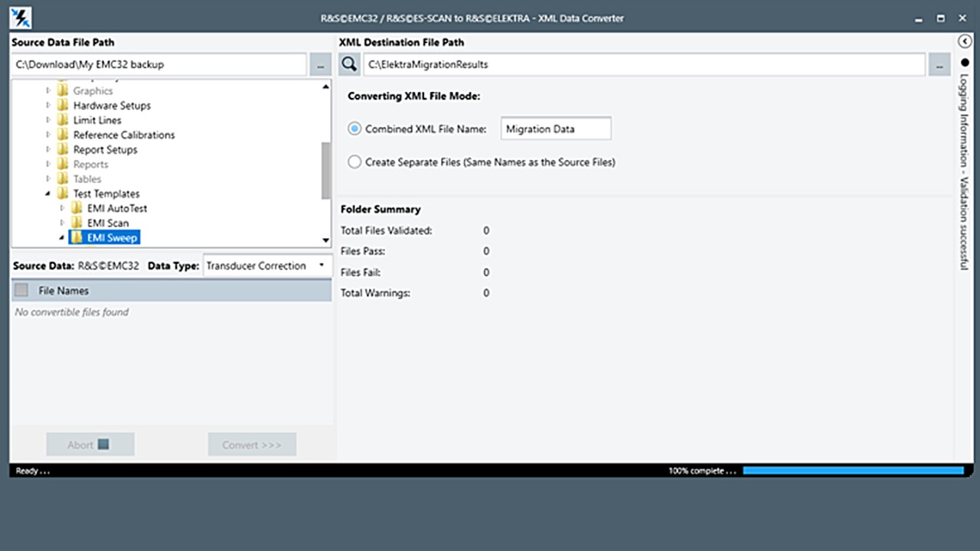Click the black logging status dot
Screen dimensions: 980x551
[965, 63]
